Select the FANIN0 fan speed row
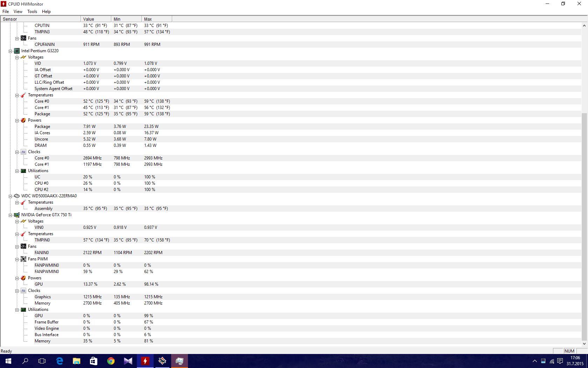The height and width of the screenshot is (368, 588). click(290, 253)
